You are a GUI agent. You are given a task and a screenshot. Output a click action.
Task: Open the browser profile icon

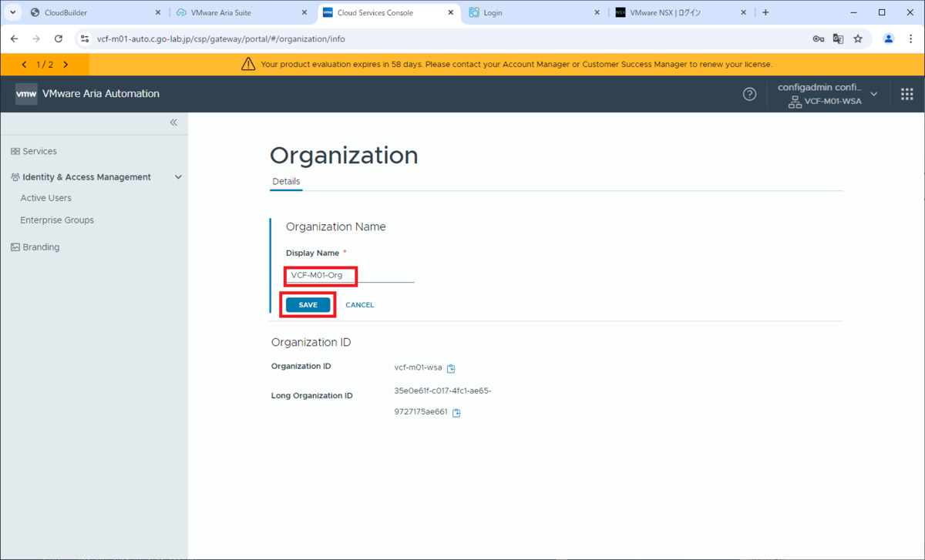tap(889, 39)
